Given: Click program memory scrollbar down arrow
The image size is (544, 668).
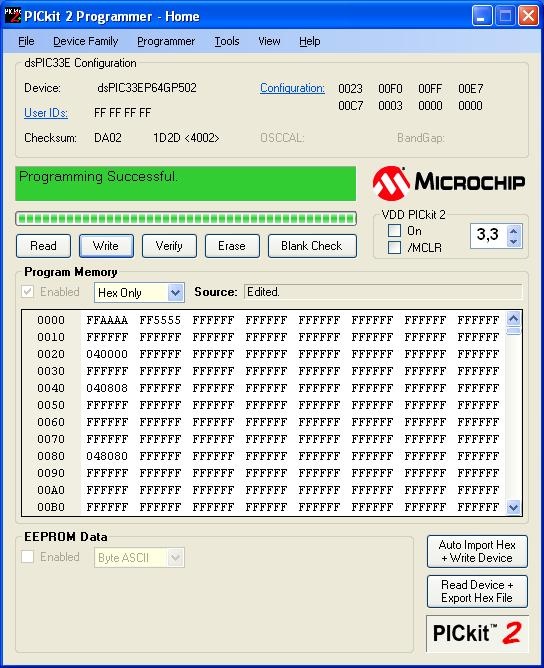Looking at the screenshot, I should 513,507.
